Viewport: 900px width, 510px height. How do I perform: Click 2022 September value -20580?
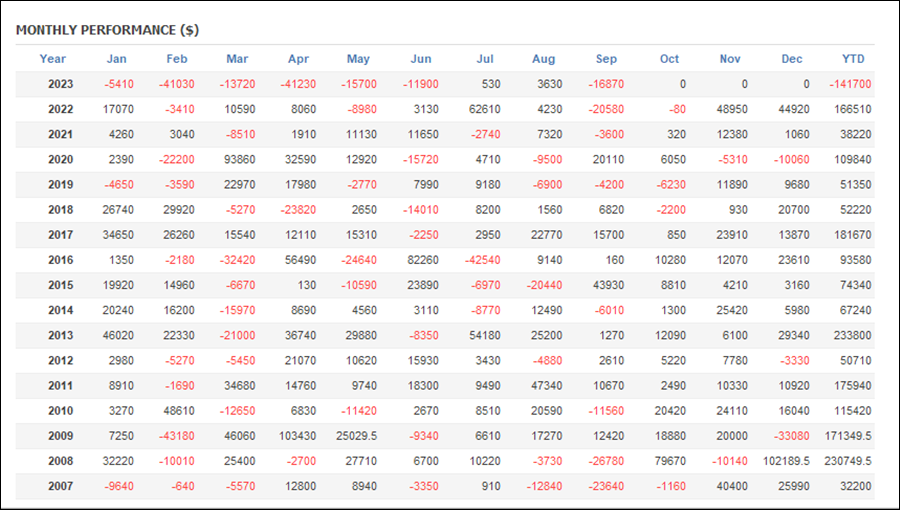tap(606, 110)
